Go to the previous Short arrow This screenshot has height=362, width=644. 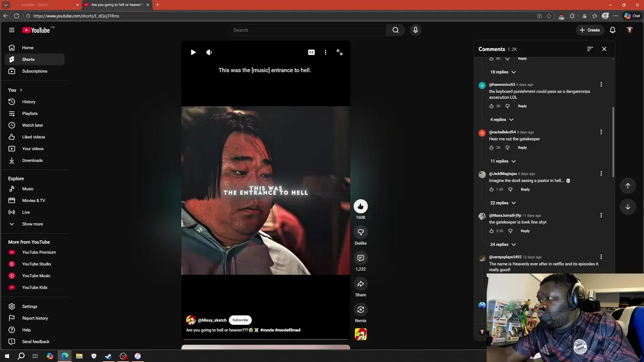628,186
